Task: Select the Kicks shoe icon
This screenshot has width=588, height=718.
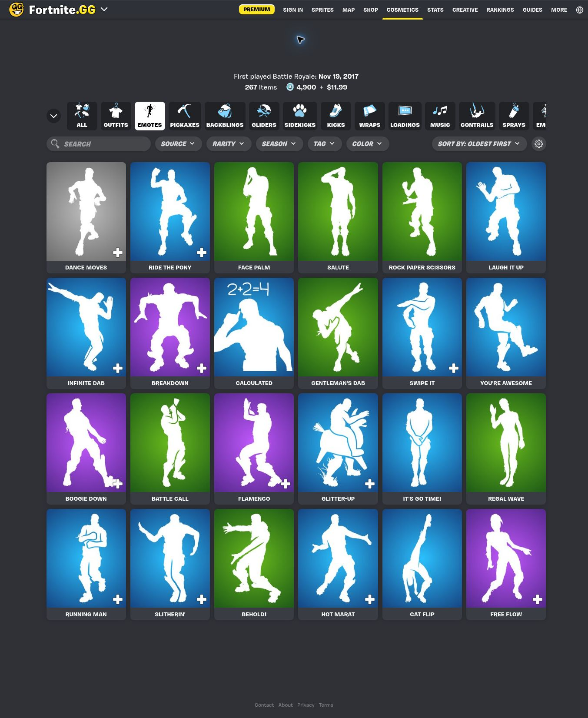Action: pyautogui.click(x=336, y=111)
